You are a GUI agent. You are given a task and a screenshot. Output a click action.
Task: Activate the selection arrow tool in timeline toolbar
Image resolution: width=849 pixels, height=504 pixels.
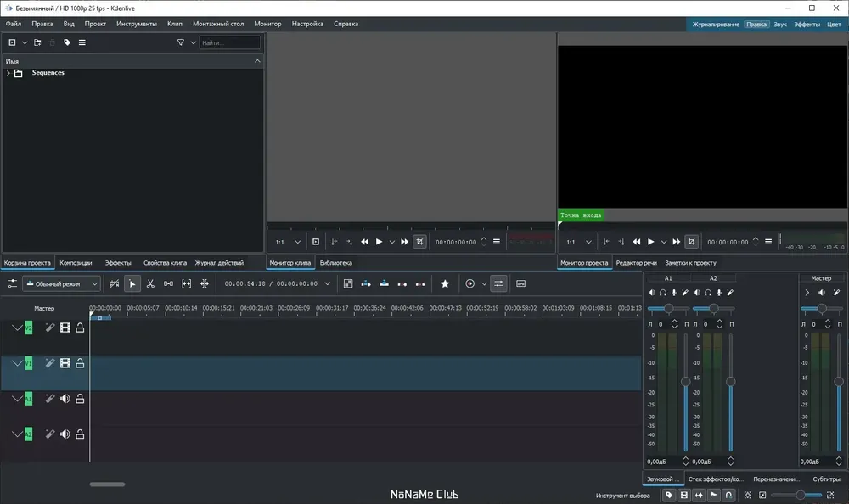[x=132, y=283]
